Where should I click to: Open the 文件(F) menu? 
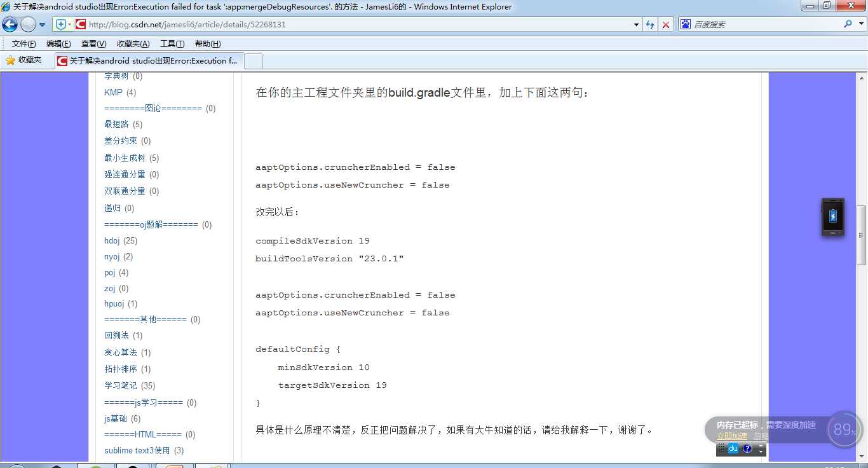24,44
